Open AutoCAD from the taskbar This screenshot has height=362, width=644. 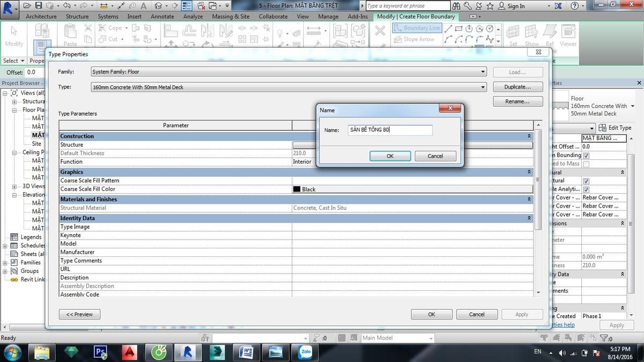point(129,352)
